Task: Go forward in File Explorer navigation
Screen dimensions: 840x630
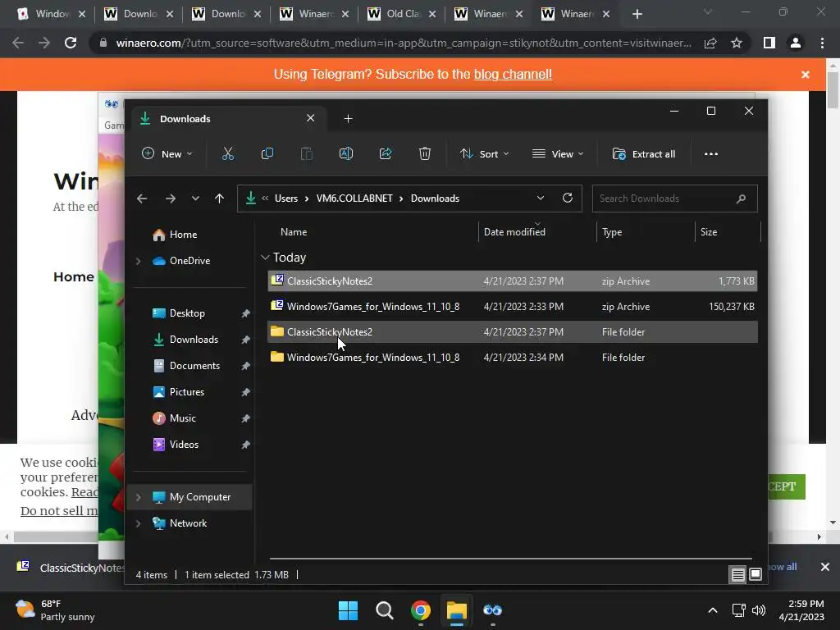Action: tap(171, 199)
